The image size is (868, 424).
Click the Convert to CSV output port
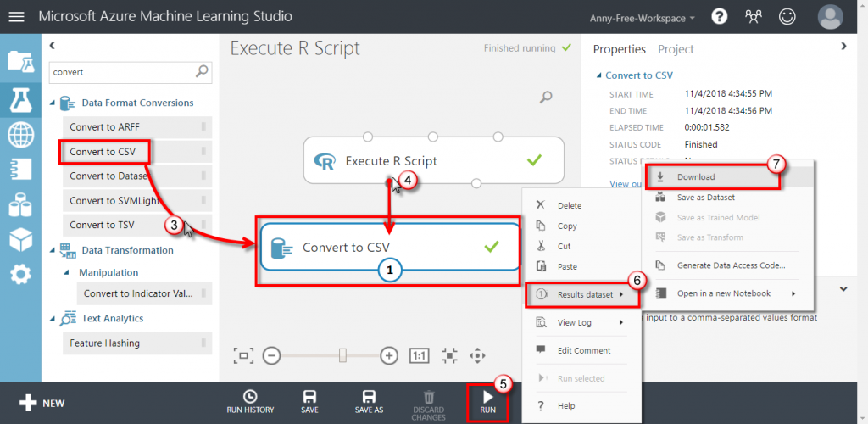point(390,271)
